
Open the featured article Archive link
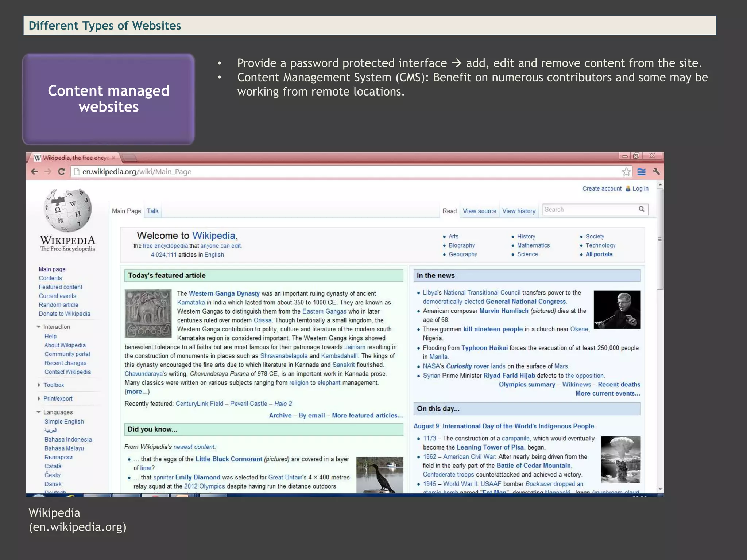coord(280,415)
